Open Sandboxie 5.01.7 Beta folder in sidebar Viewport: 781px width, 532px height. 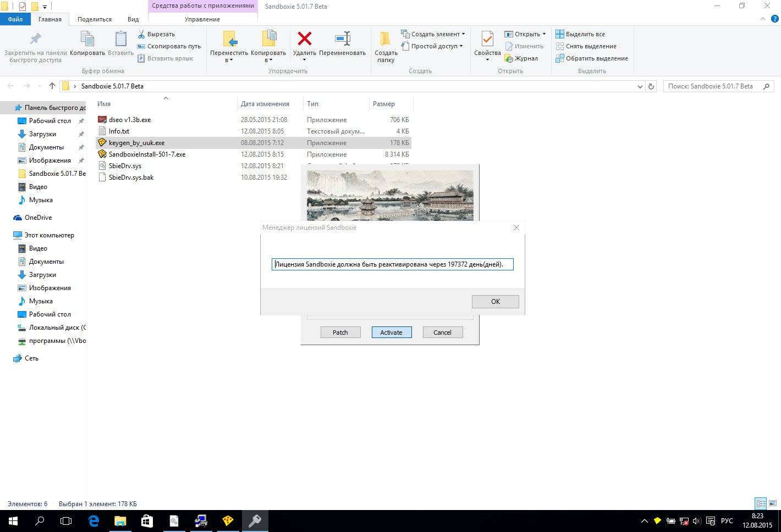[52, 174]
